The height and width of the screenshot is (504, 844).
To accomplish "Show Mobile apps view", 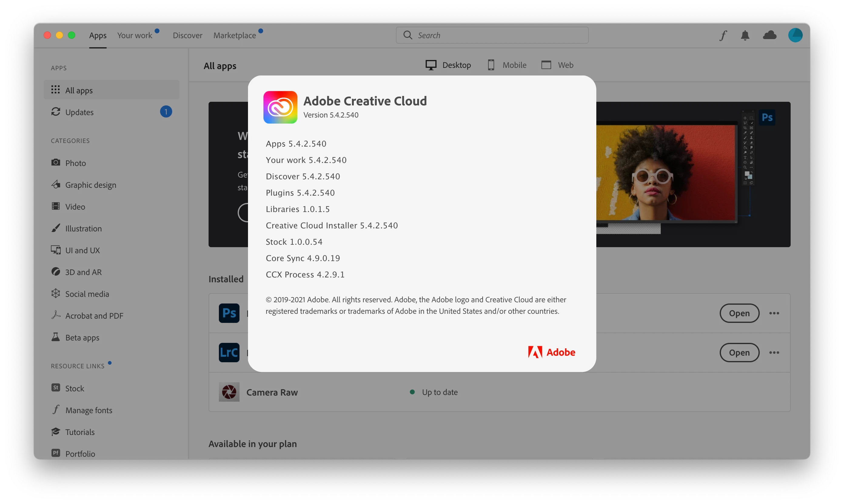I will point(507,65).
